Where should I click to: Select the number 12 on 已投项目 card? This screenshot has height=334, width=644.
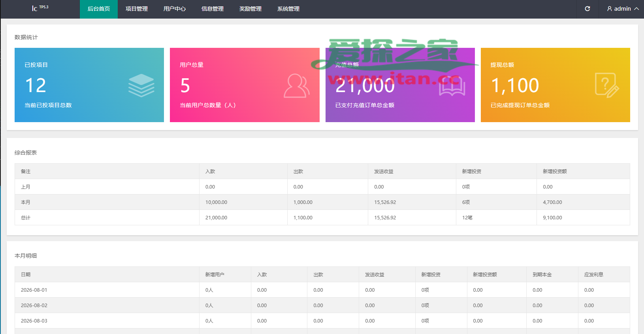[36, 85]
